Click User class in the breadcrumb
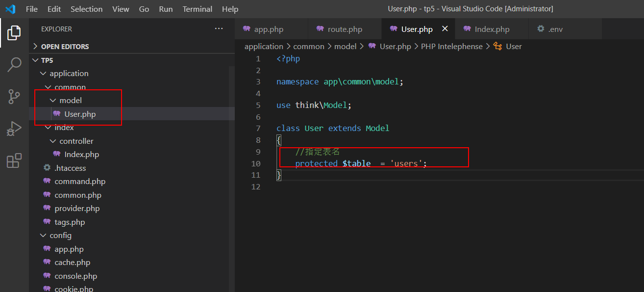This screenshot has height=292, width=644. point(514,46)
